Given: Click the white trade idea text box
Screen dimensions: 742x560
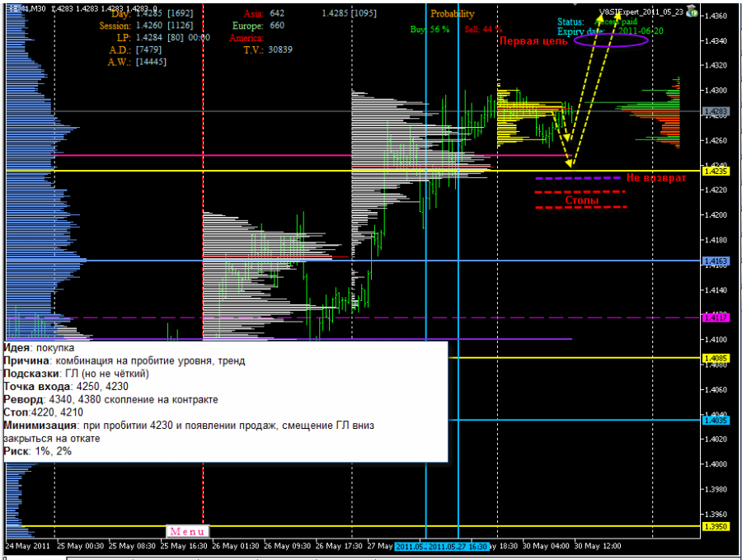Looking at the screenshot, I should 225,402.
